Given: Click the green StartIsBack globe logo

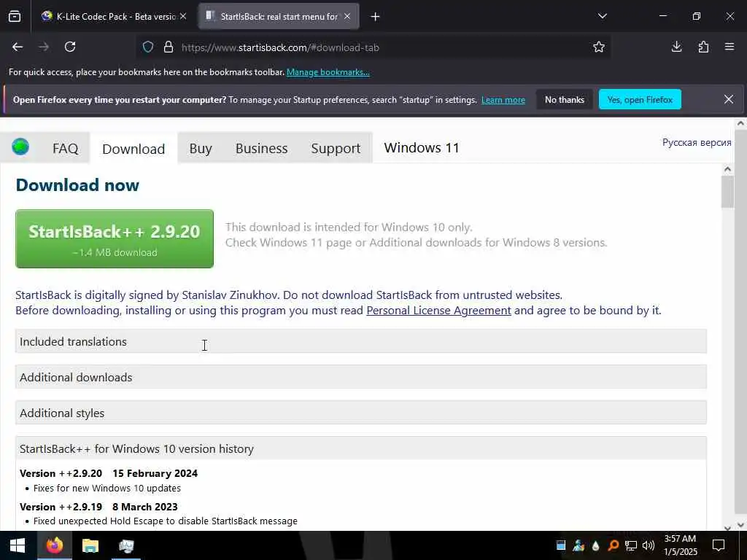Looking at the screenshot, I should (20, 147).
